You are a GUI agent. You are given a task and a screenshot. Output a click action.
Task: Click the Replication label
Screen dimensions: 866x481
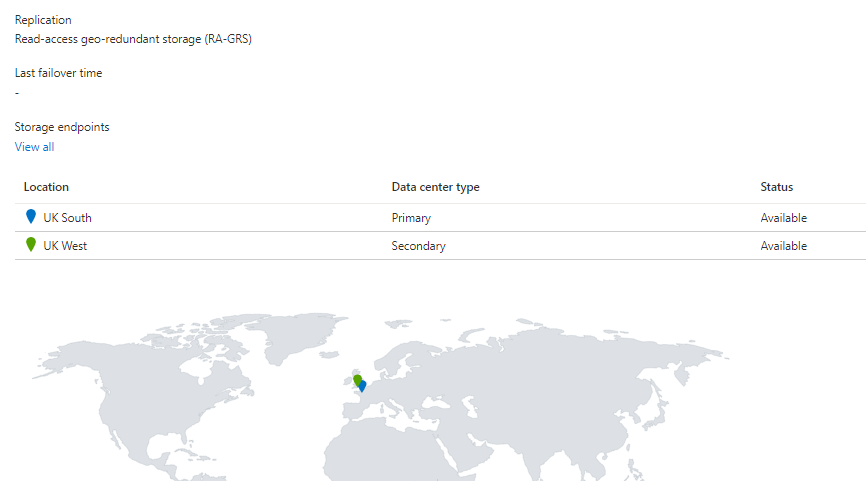(x=43, y=20)
